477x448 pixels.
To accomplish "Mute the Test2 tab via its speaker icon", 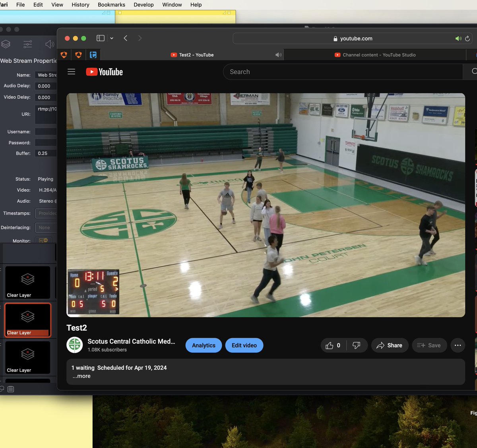I will coord(279,55).
